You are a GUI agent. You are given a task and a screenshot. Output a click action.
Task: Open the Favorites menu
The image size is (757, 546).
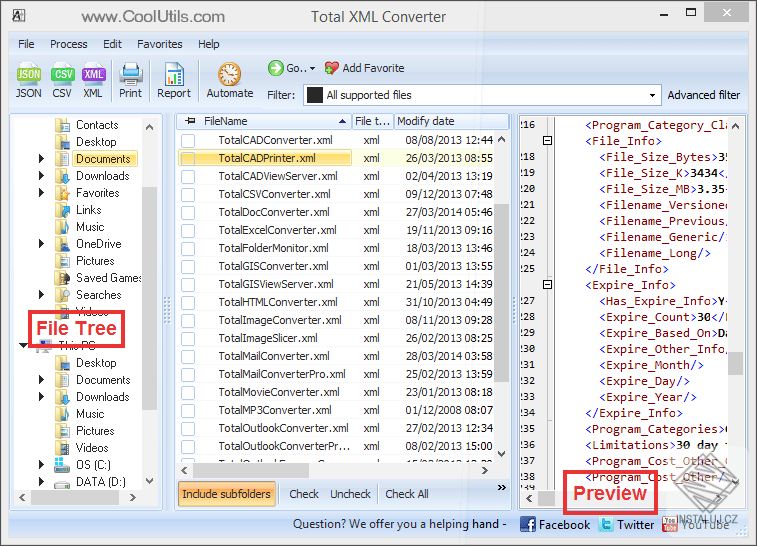point(159,44)
